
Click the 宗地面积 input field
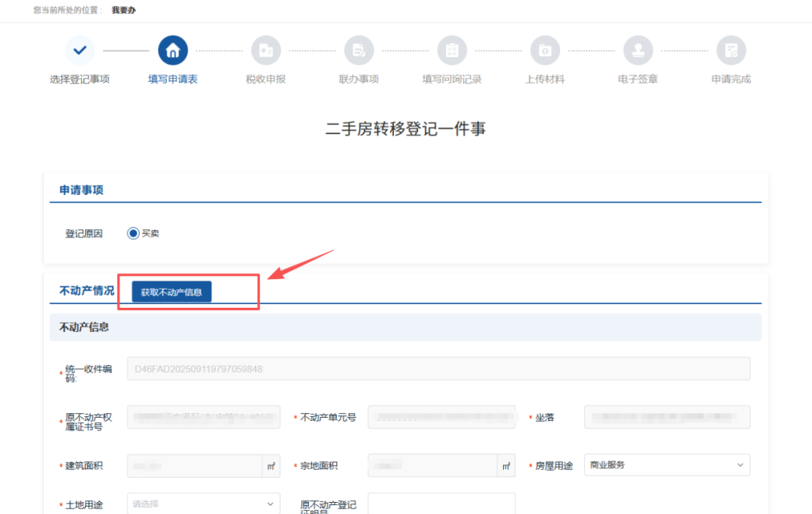pos(432,465)
